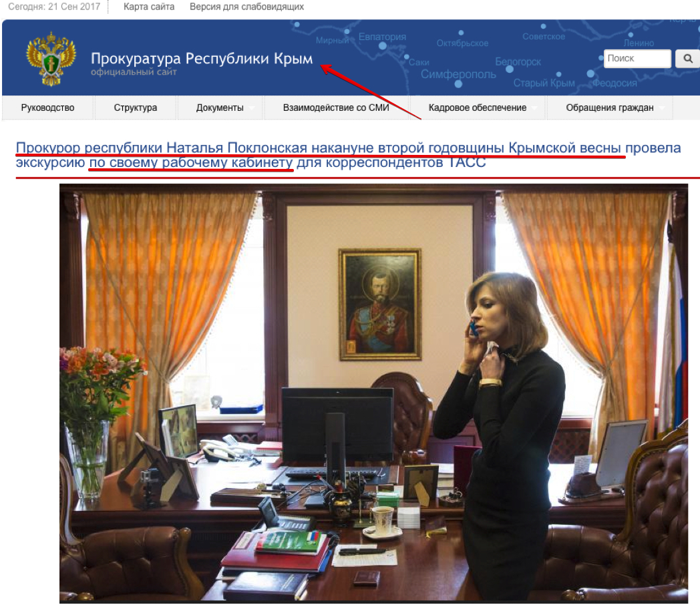Viewport: 700px width, 613px height.
Task: Click the Феодосия label on header map
Action: (615, 83)
